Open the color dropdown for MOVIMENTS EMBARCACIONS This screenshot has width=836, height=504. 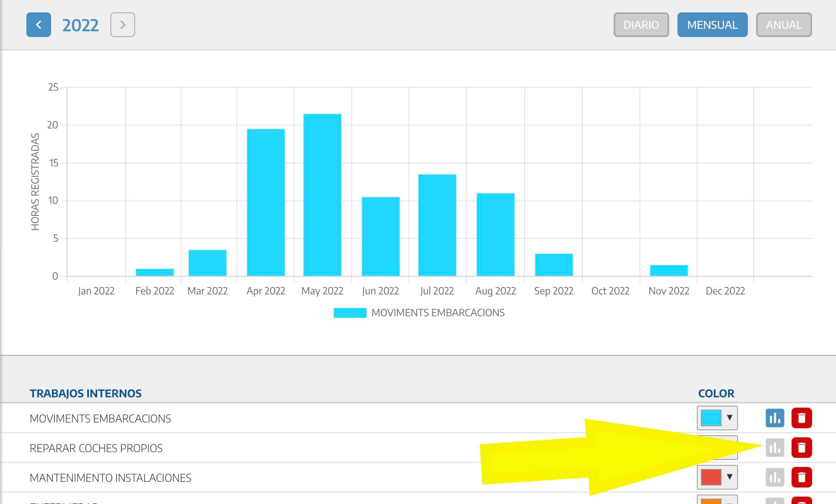(x=717, y=418)
